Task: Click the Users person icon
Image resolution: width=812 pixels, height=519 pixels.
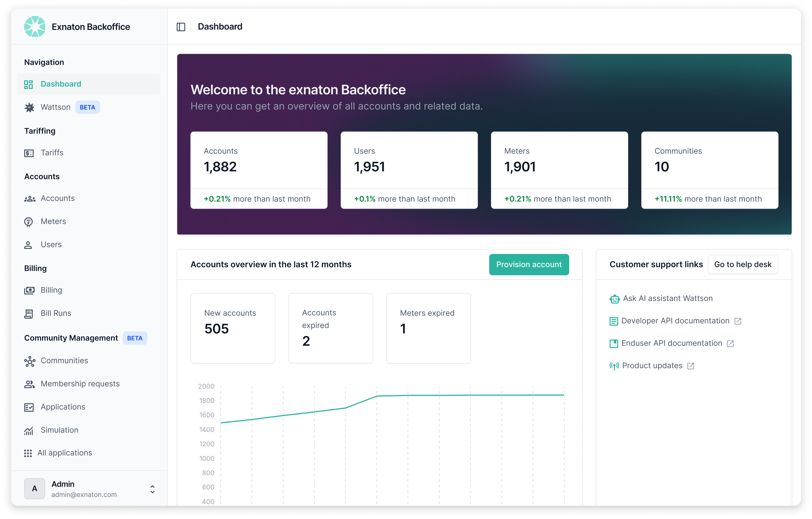Action: 28,245
